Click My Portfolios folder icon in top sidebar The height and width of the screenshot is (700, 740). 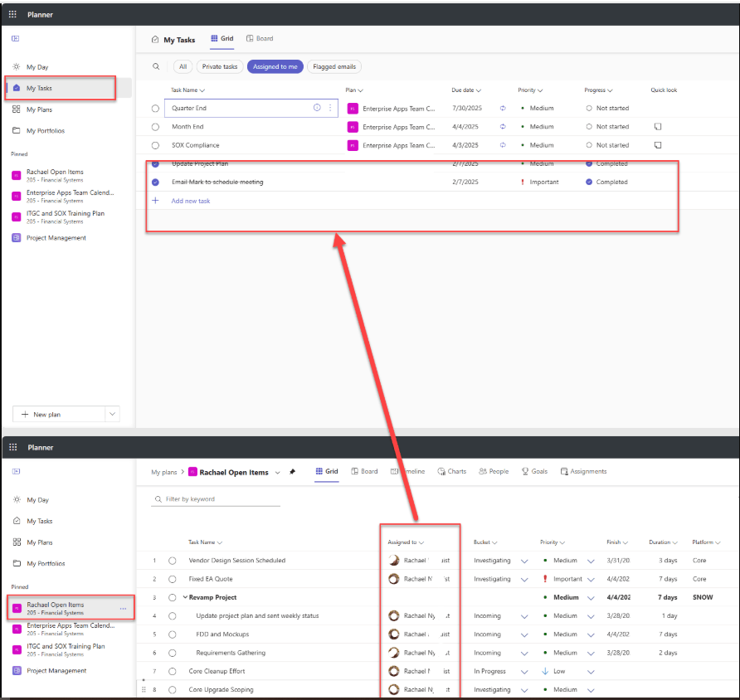click(x=17, y=130)
